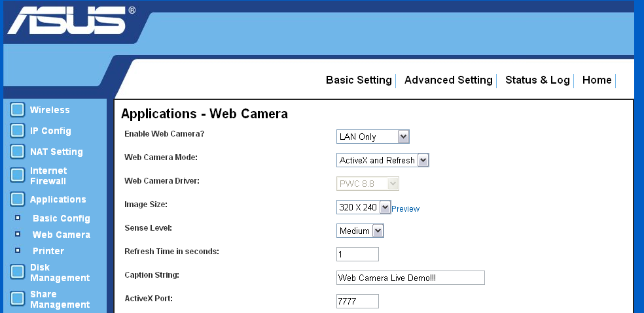Click the Disk Management sidebar icon
This screenshot has height=313, width=644.
[x=18, y=272]
